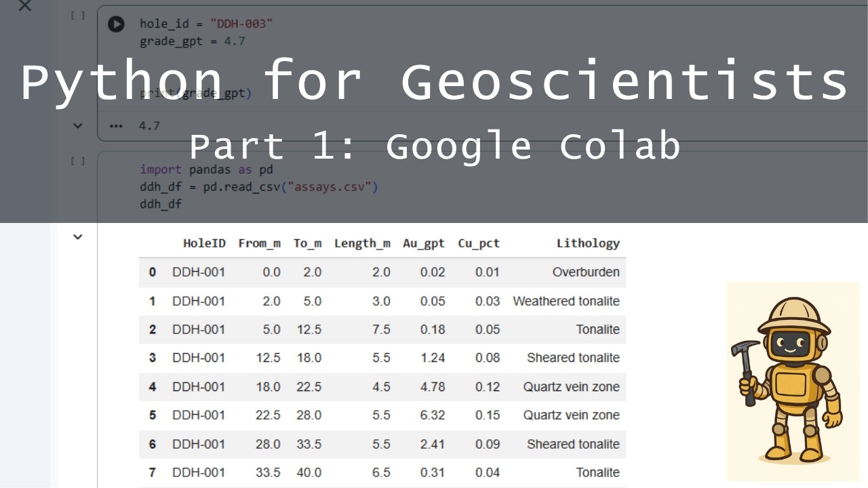This screenshot has height=488, width=868.
Task: Click the Length_m column header
Action: (362, 243)
